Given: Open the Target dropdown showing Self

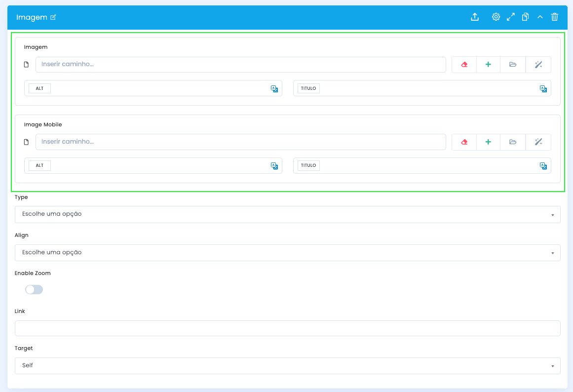Looking at the screenshot, I should [x=287, y=366].
